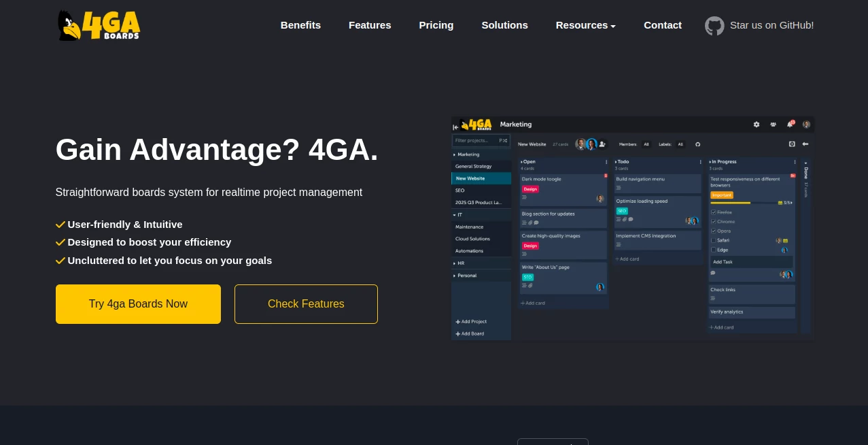
Task: Click the Try 4ga Boards Now button
Action: 138,304
